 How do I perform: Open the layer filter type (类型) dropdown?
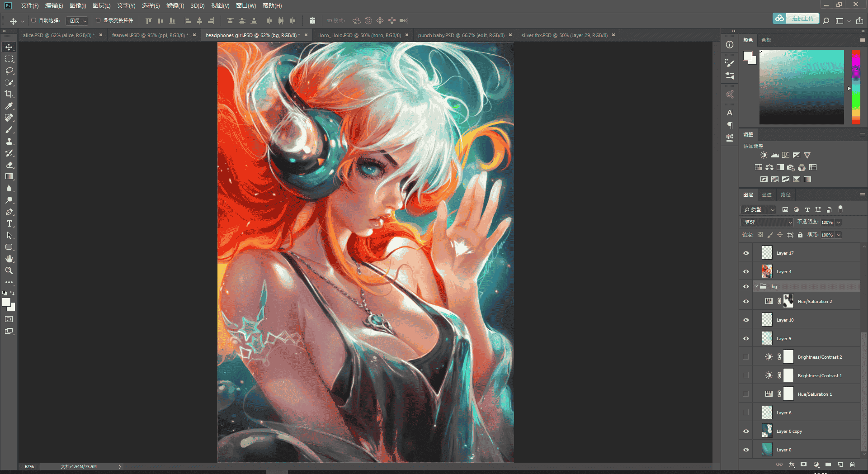[x=759, y=209]
